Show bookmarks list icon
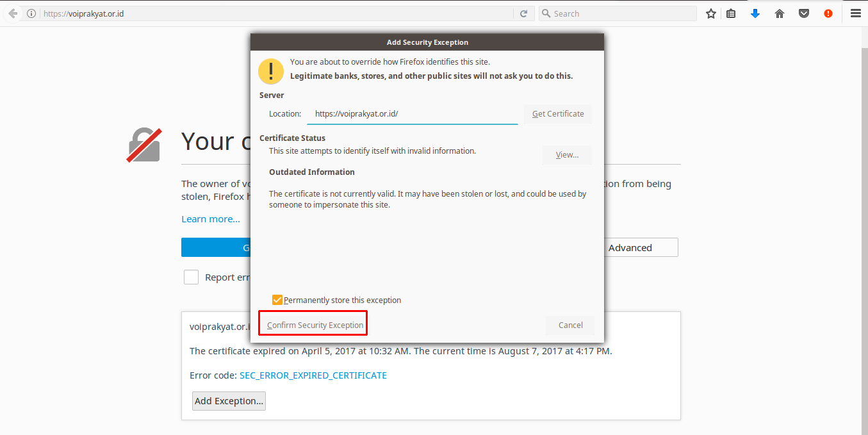The height and width of the screenshot is (435, 868). click(731, 13)
